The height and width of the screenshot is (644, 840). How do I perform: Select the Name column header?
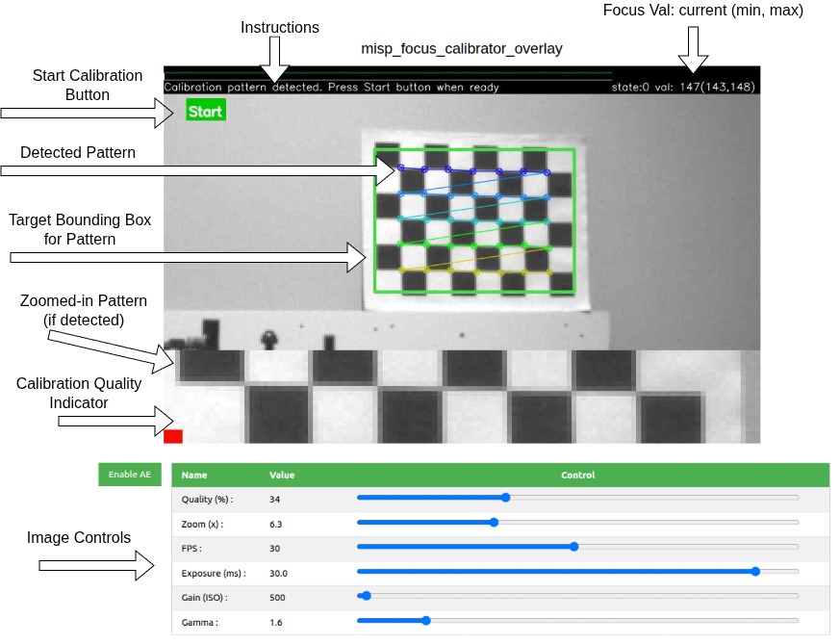(192, 475)
